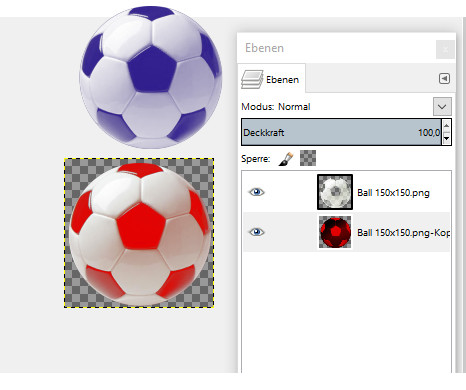
Task: Click the Ebenen layers stack tab icon
Action: [x=252, y=79]
